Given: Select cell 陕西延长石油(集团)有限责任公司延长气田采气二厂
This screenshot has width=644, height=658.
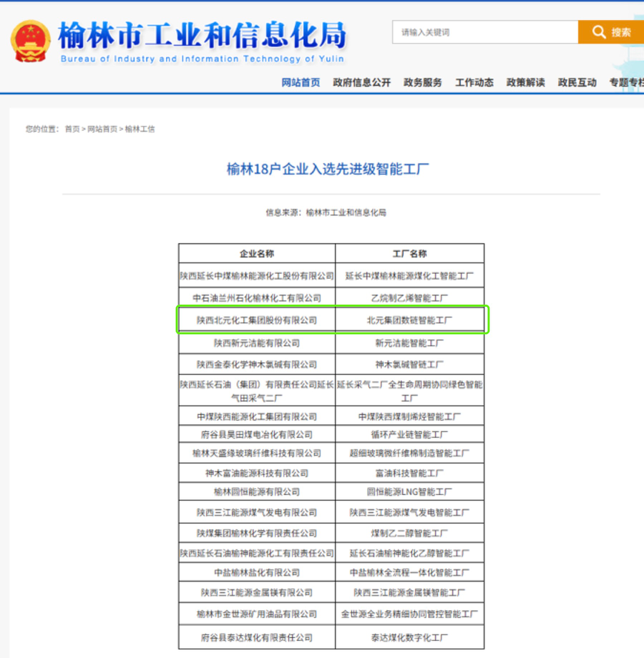Looking at the screenshot, I should (257, 391).
